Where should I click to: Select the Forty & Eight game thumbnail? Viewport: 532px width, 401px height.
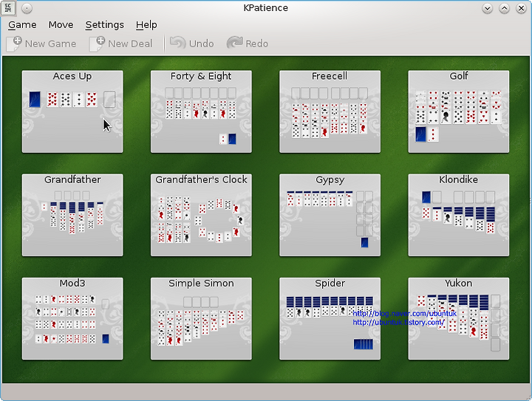[201, 112]
